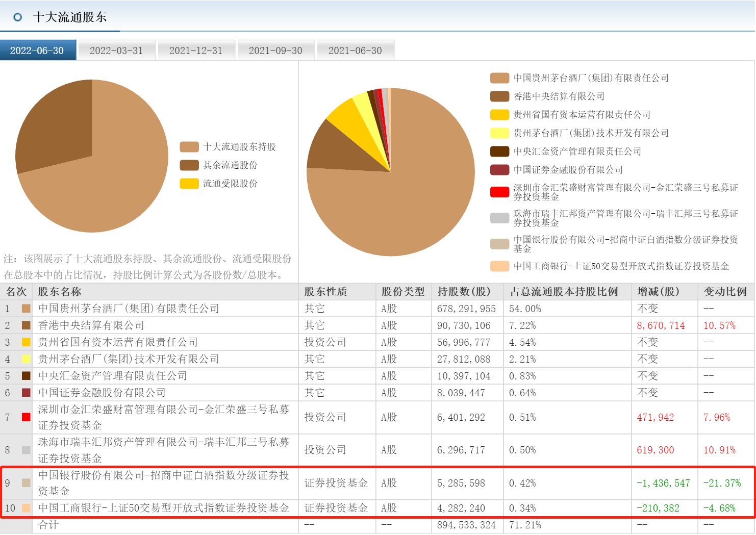Click 中国贵州茅台酒厂(集团)有限责任公司 in table row 1
This screenshot has width=756, height=535.
[129, 309]
